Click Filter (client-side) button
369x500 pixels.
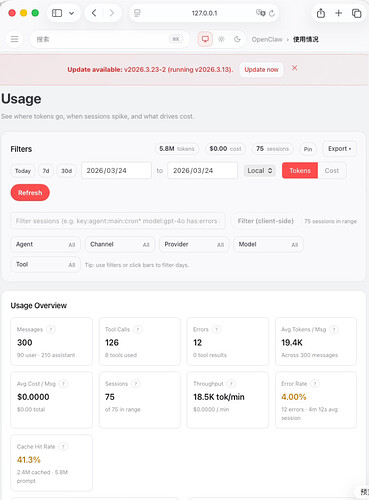pos(266,221)
